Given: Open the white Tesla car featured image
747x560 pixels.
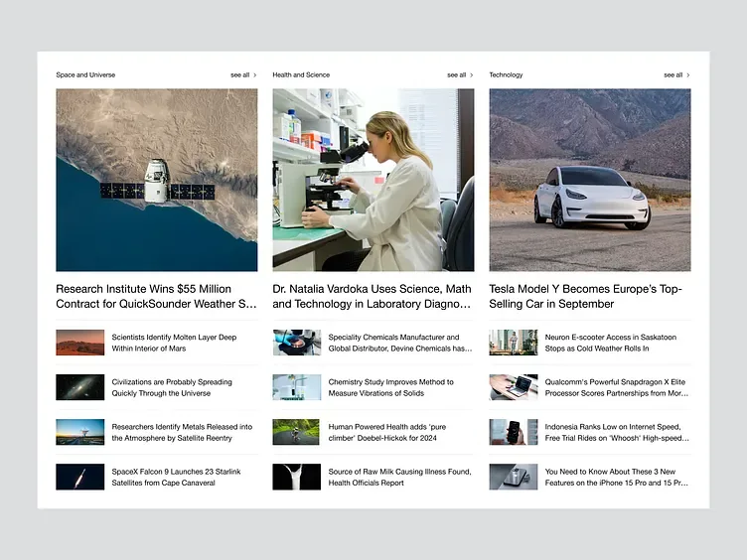Looking at the screenshot, I should (590, 180).
